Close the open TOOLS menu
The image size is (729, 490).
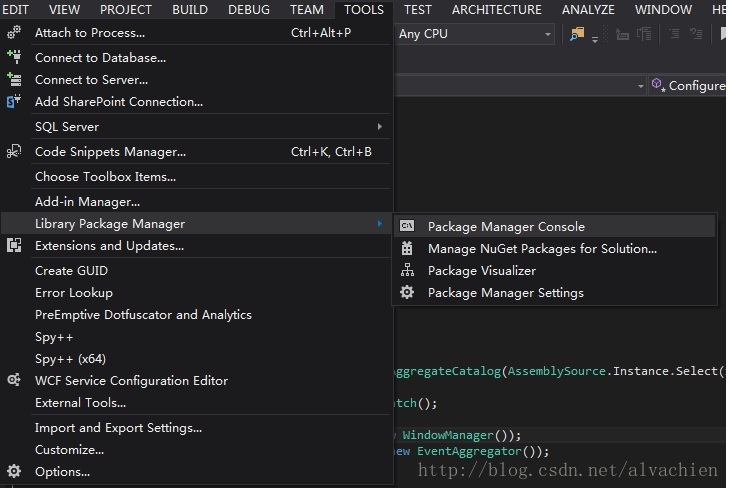364,9
